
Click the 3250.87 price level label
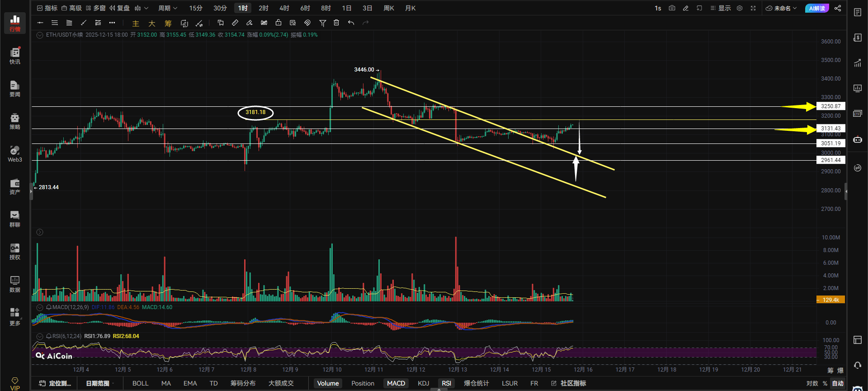pyautogui.click(x=830, y=106)
